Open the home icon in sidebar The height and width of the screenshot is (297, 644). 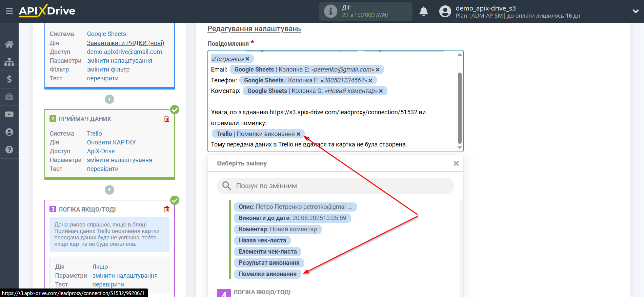9,44
